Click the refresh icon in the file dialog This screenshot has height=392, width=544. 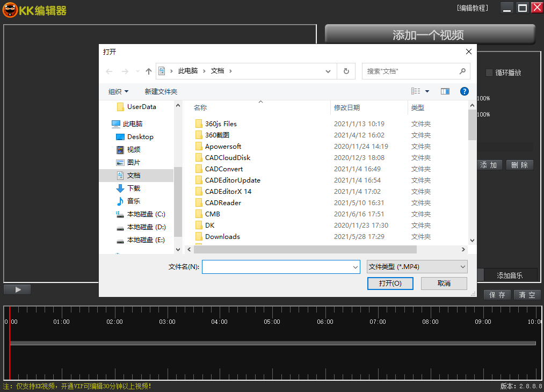tap(346, 71)
